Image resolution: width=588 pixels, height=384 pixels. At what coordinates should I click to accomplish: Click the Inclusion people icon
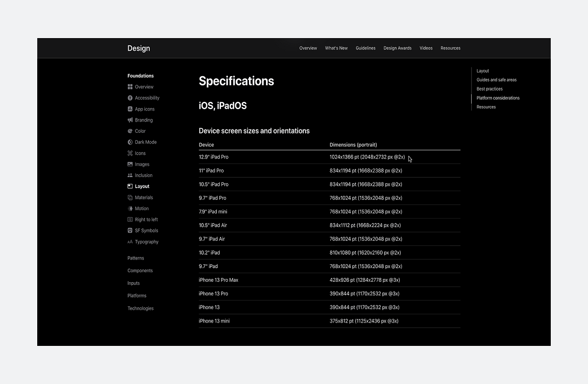pyautogui.click(x=130, y=175)
